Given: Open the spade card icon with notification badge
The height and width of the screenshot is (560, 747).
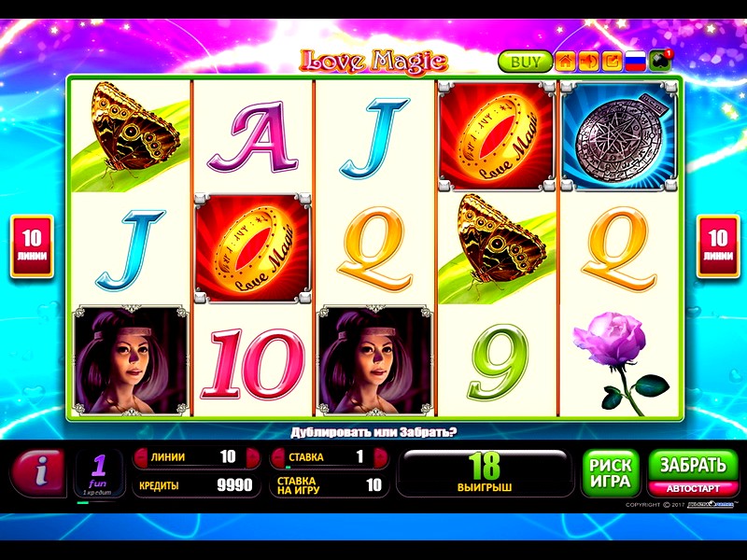Looking at the screenshot, I should (x=660, y=61).
